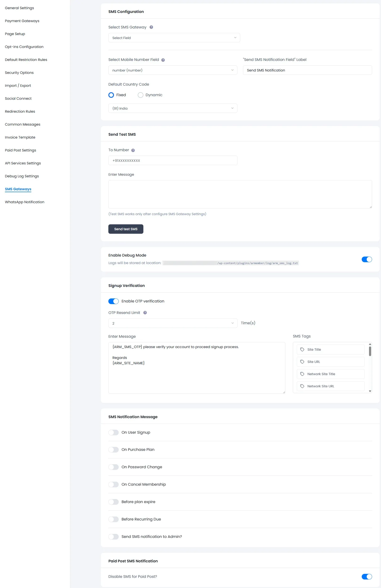Open OTP Resend Limit help tooltip
381x588 pixels.
(x=145, y=313)
